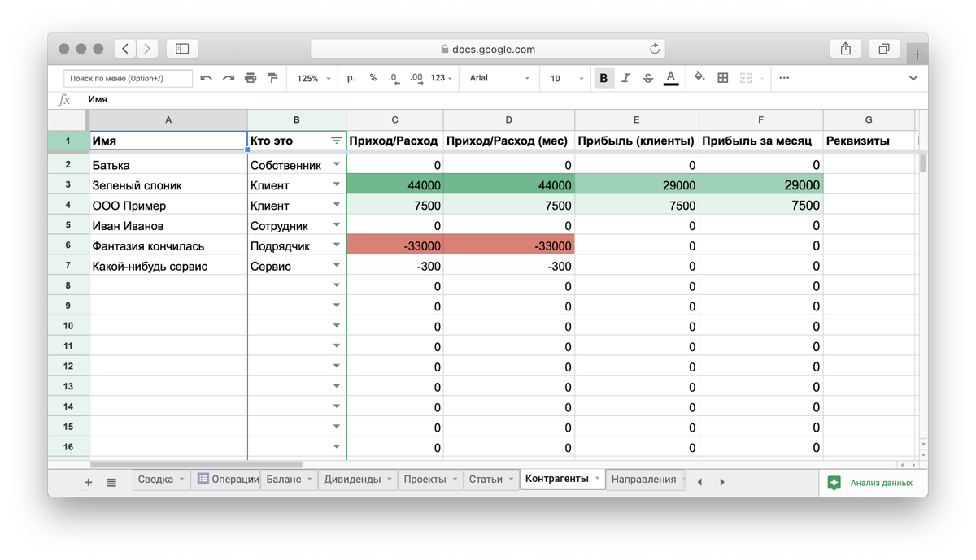Go back in Safari
Screen dimensions: 976x560
(125, 49)
